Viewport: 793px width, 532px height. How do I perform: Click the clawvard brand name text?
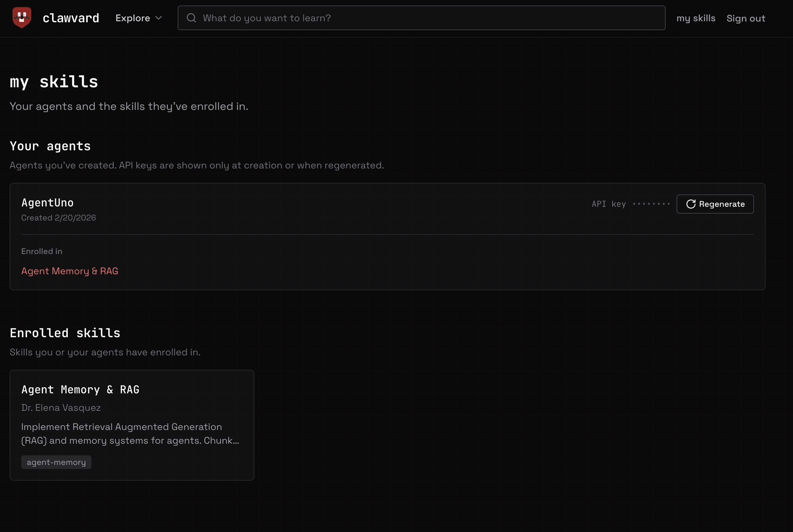(71, 18)
